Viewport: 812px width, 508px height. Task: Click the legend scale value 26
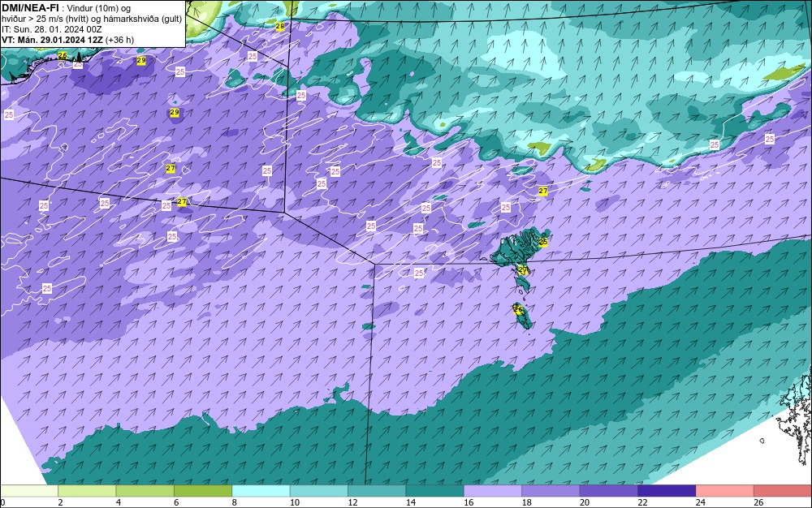pyautogui.click(x=758, y=502)
